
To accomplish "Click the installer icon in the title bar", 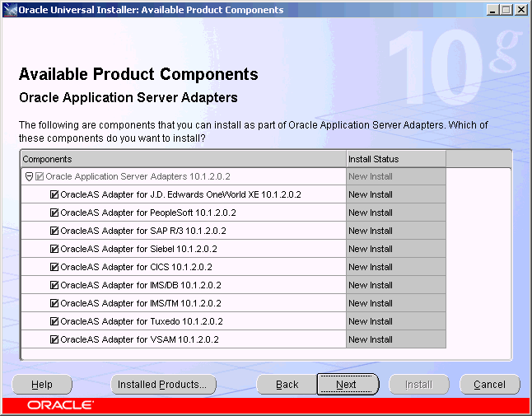I will tap(10, 10).
